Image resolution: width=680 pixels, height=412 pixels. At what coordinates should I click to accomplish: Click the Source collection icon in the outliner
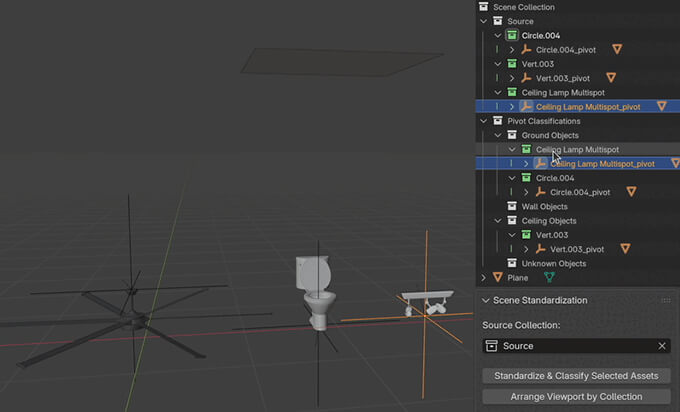(498, 21)
